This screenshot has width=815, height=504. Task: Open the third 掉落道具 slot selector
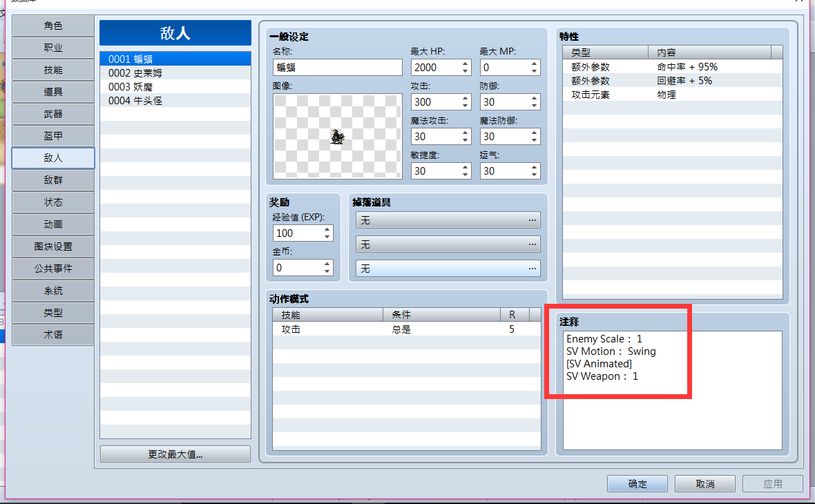tap(448, 268)
